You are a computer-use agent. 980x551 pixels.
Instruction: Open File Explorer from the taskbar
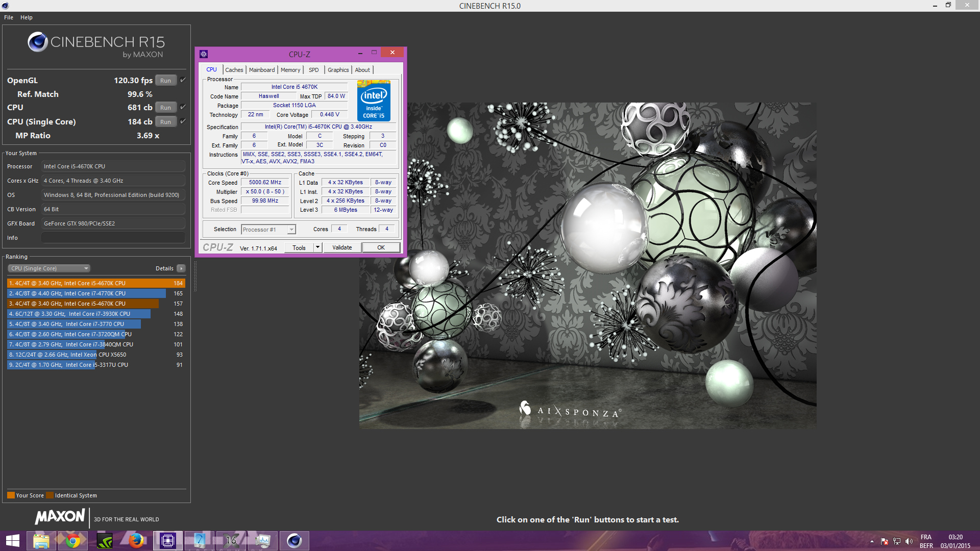click(41, 541)
